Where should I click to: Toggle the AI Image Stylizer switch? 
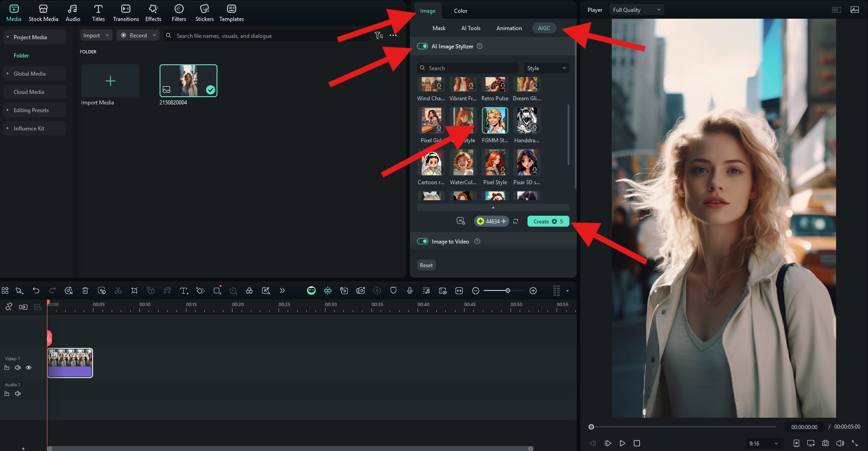tap(423, 46)
